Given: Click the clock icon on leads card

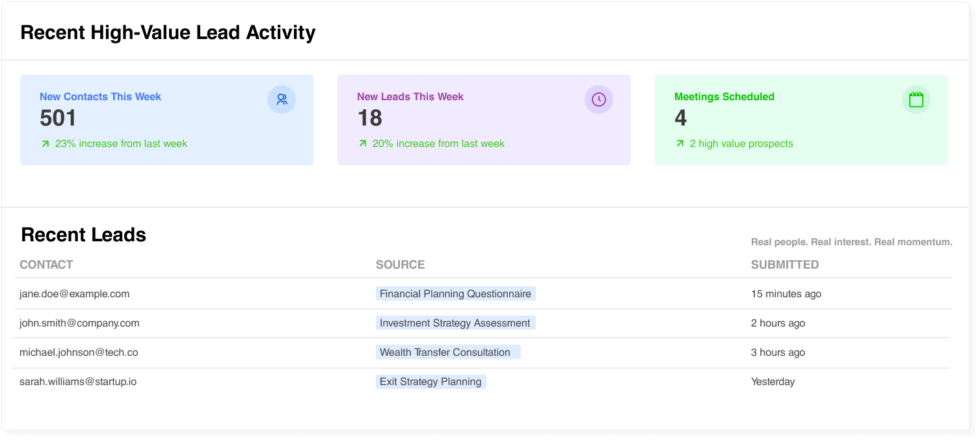Looking at the screenshot, I should pyautogui.click(x=599, y=100).
